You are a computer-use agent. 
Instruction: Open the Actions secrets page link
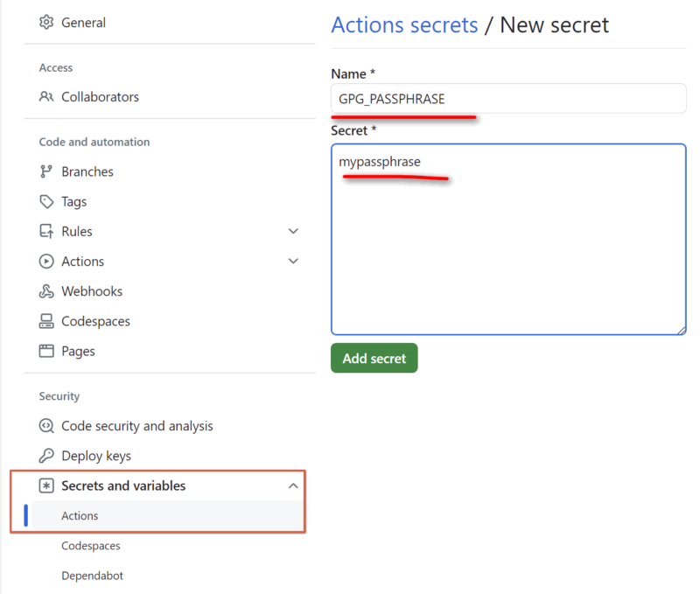[x=404, y=24]
